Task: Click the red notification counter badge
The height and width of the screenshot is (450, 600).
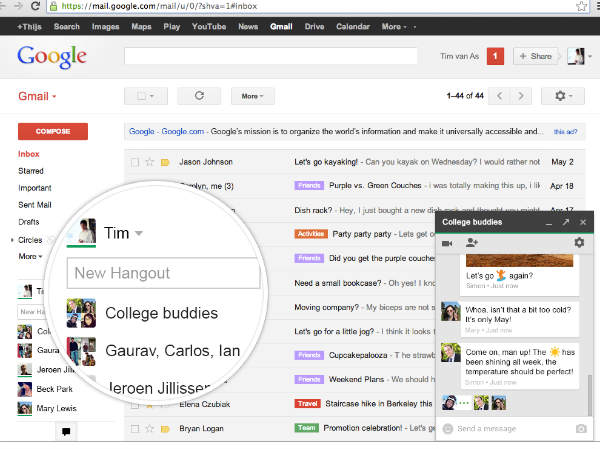Action: [x=494, y=57]
